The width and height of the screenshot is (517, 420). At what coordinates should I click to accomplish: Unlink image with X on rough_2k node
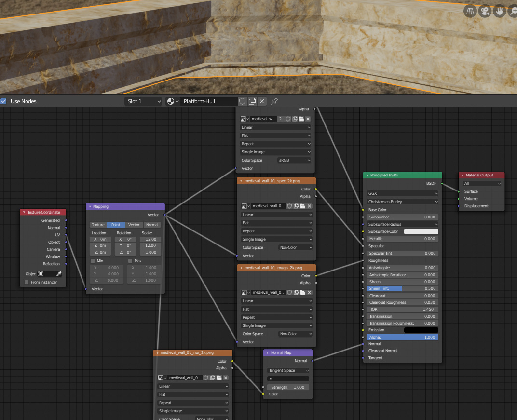309,292
